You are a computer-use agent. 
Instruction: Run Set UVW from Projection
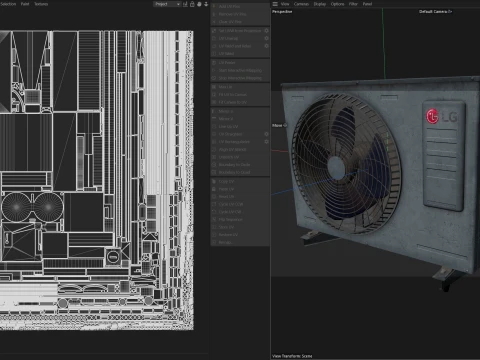tap(237, 31)
